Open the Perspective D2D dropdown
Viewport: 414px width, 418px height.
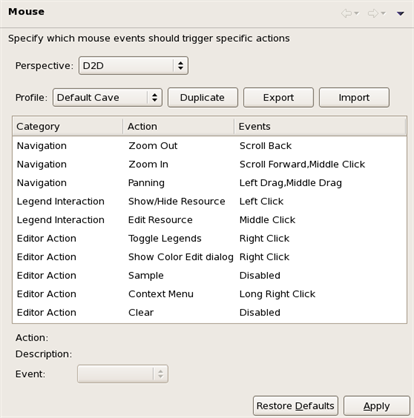(134, 65)
